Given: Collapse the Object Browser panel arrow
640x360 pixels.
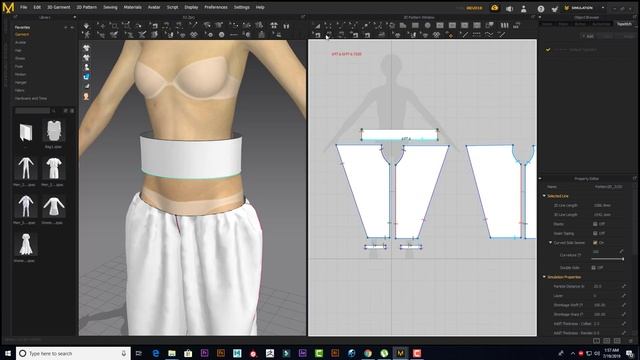Looking at the screenshot, I should [x=540, y=18].
